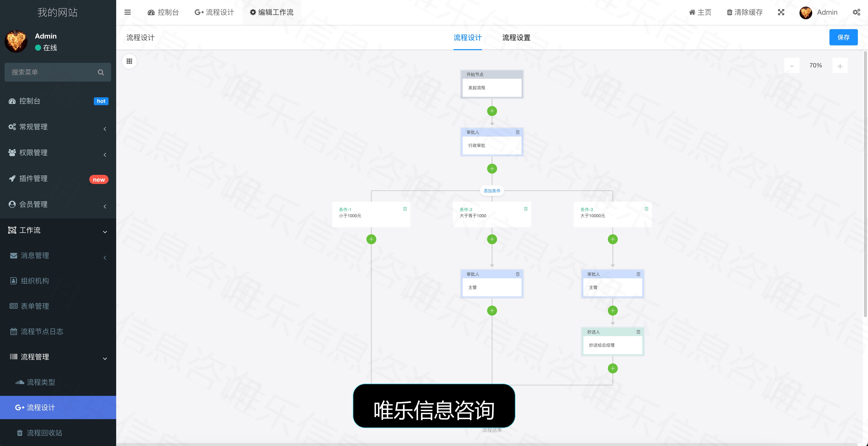Save the workflow with 保存 button
The width and height of the screenshot is (868, 446).
coord(843,37)
